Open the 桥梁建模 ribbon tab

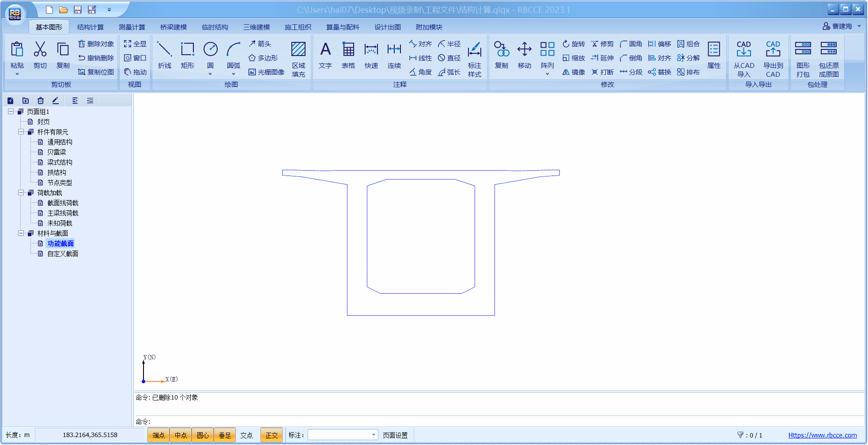click(x=173, y=27)
